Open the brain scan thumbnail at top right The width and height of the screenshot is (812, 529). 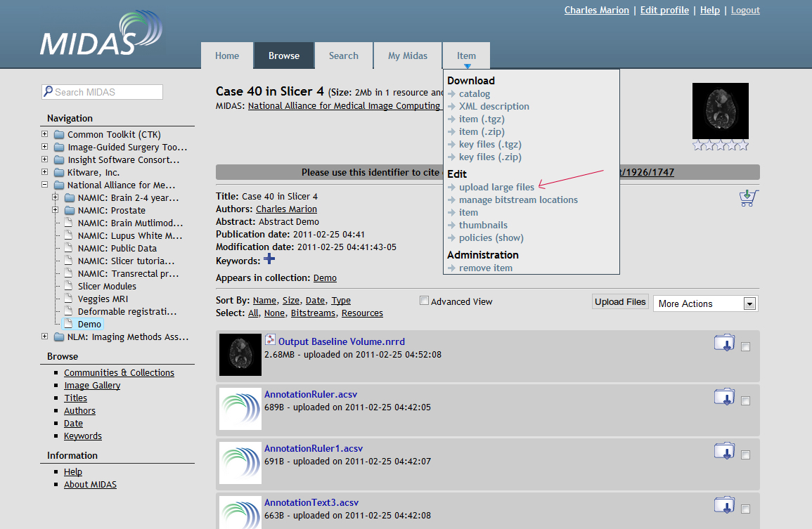[721, 111]
